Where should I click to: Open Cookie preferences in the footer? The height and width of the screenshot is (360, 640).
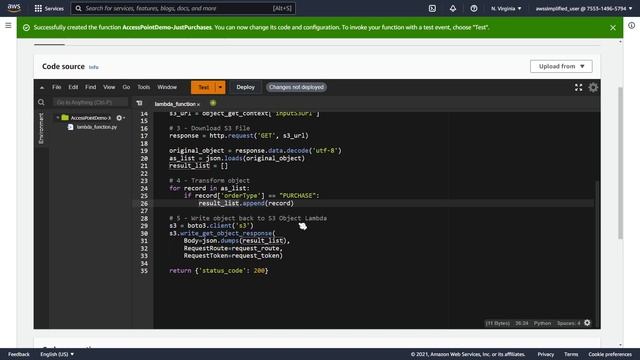610,354
